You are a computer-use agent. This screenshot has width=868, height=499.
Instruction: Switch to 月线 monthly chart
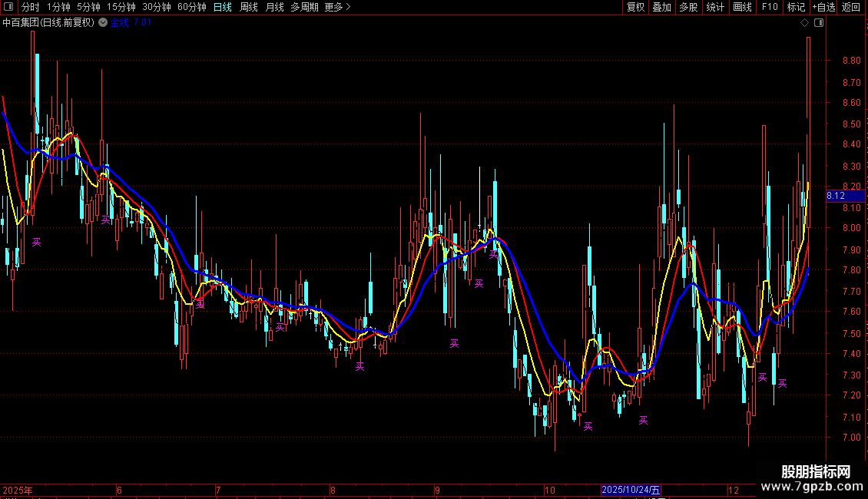tap(274, 7)
